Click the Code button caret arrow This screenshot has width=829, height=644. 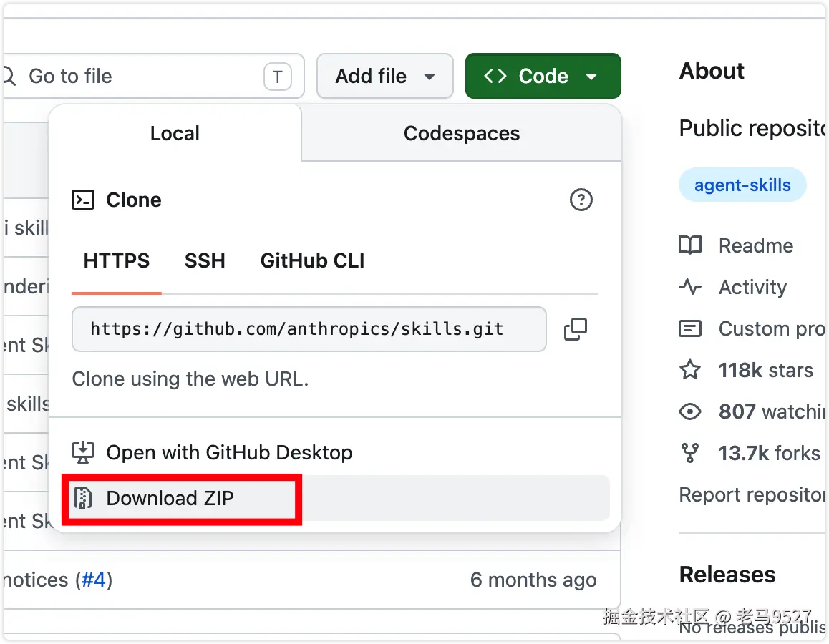point(591,77)
